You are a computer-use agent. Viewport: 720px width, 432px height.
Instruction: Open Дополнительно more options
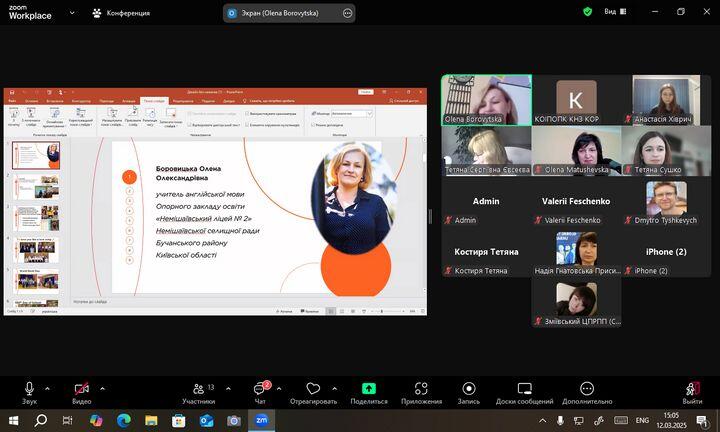click(587, 393)
